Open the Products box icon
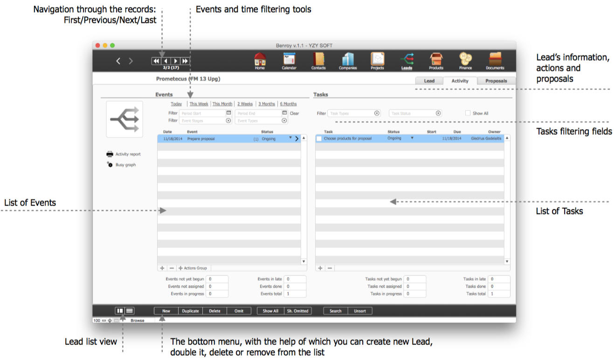Viewport: 614px width, 364px height. click(x=436, y=59)
